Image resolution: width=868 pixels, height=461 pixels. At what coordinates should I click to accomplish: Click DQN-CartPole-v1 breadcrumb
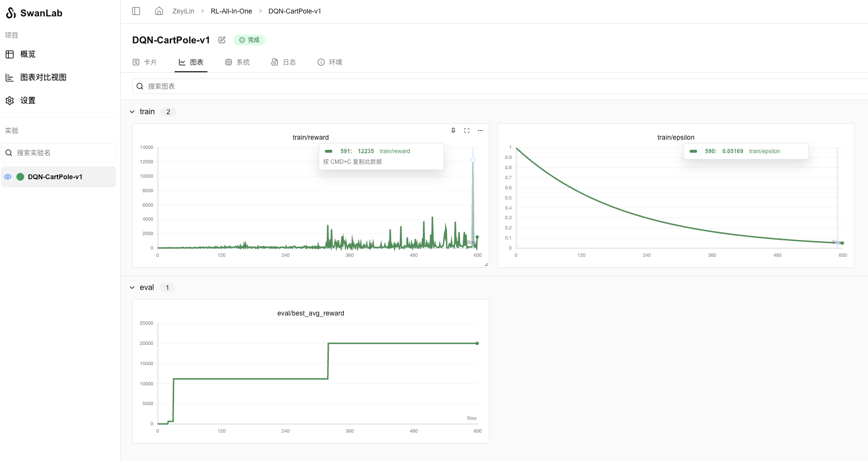tap(295, 11)
